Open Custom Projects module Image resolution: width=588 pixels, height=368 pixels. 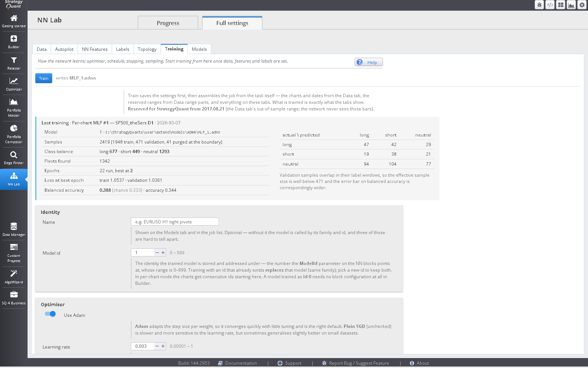(x=14, y=253)
